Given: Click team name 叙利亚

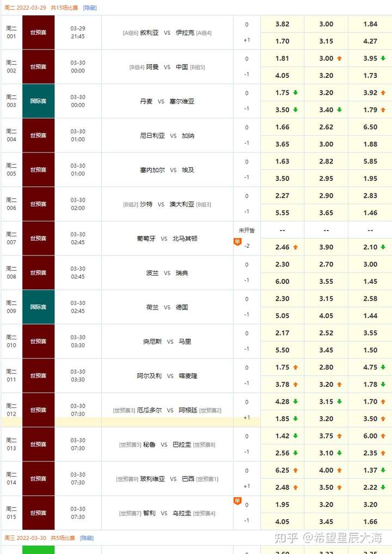Looking at the screenshot, I should (x=149, y=33).
